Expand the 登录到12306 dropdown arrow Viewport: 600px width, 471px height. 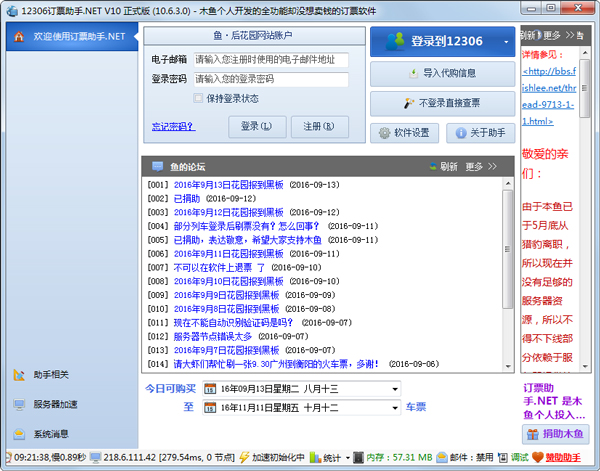coord(506,42)
